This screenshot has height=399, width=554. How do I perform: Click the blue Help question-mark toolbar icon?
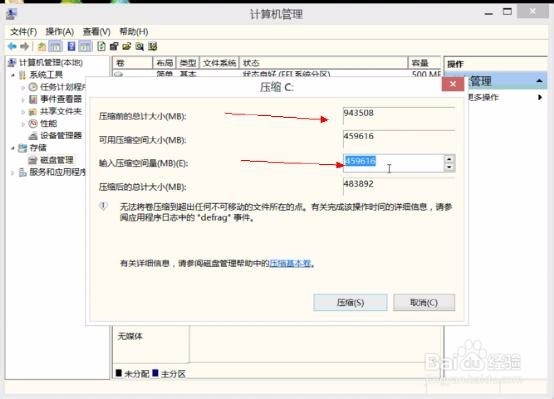tap(71, 46)
